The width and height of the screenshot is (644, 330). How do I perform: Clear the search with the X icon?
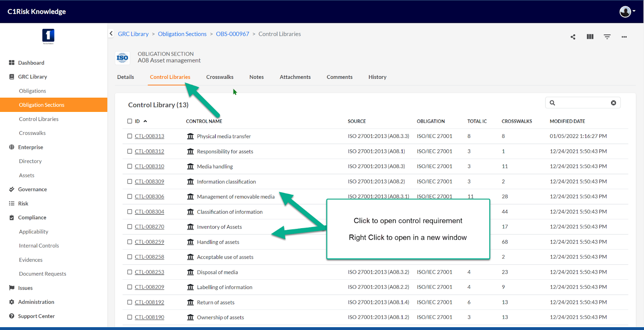click(613, 103)
